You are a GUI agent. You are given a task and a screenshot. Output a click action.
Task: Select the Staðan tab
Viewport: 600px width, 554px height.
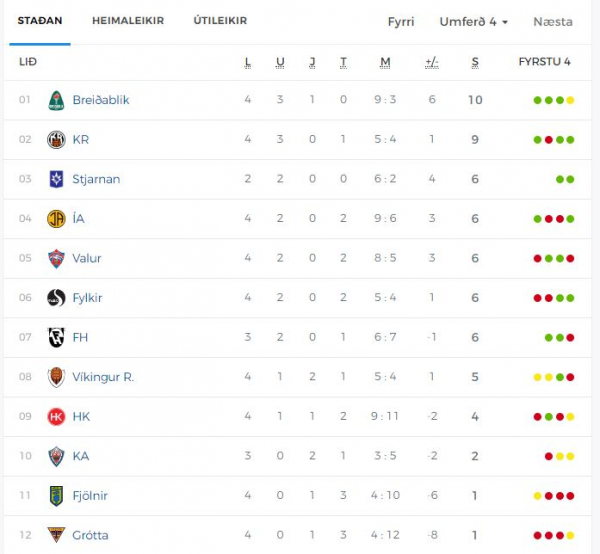(x=40, y=21)
